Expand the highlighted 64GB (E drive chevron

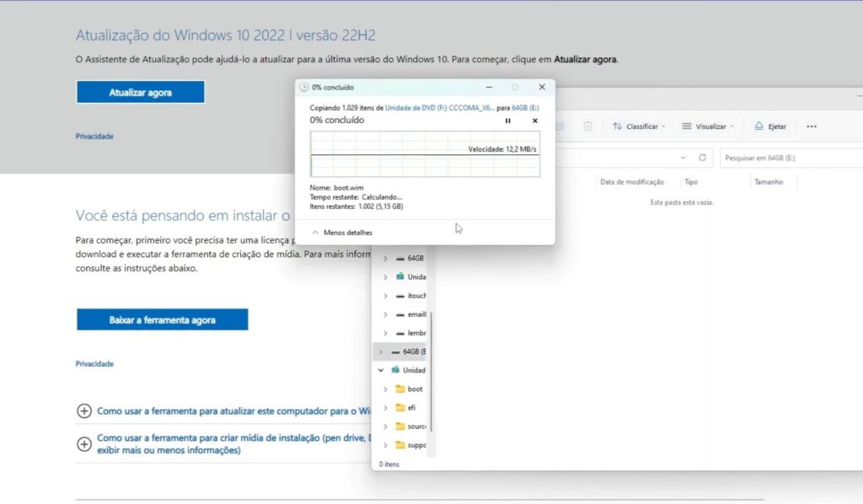[381, 351]
